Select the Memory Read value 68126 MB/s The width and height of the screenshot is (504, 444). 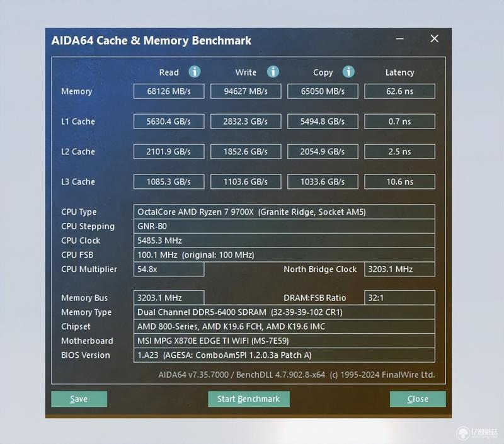169,91
